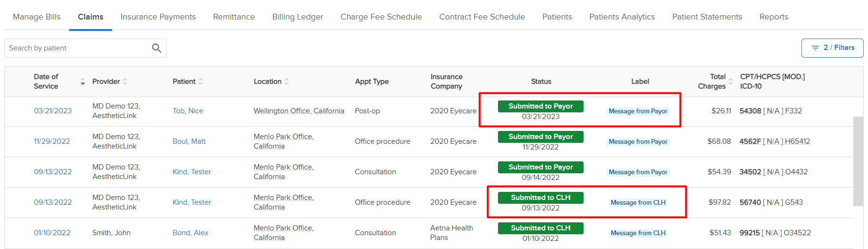
Task: Open patient Tob, Nice
Action: pyautogui.click(x=188, y=111)
